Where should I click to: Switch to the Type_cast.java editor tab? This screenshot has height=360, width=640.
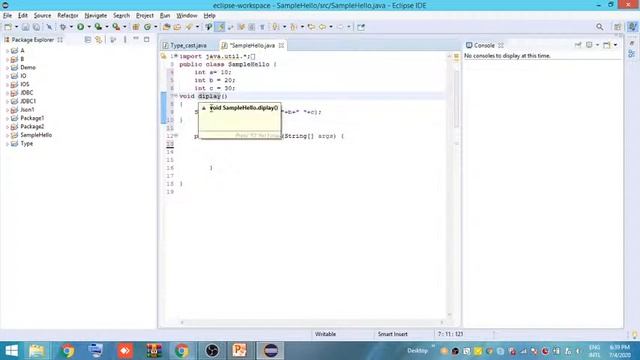click(188, 45)
